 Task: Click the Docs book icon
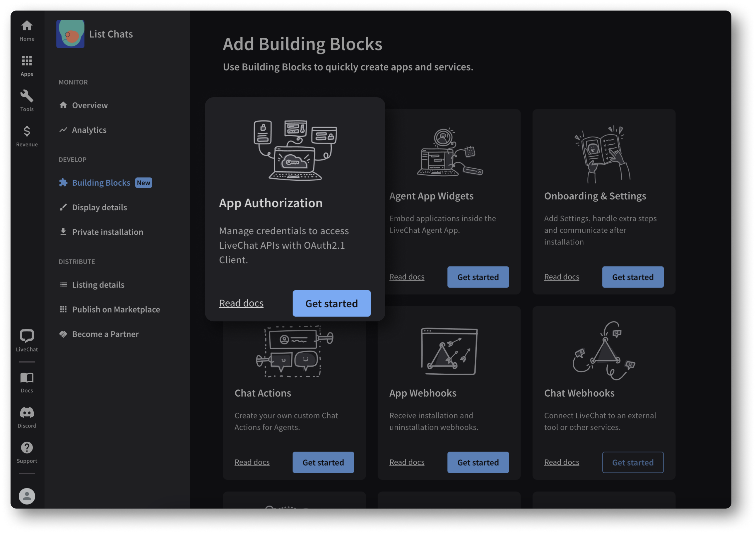point(27,378)
